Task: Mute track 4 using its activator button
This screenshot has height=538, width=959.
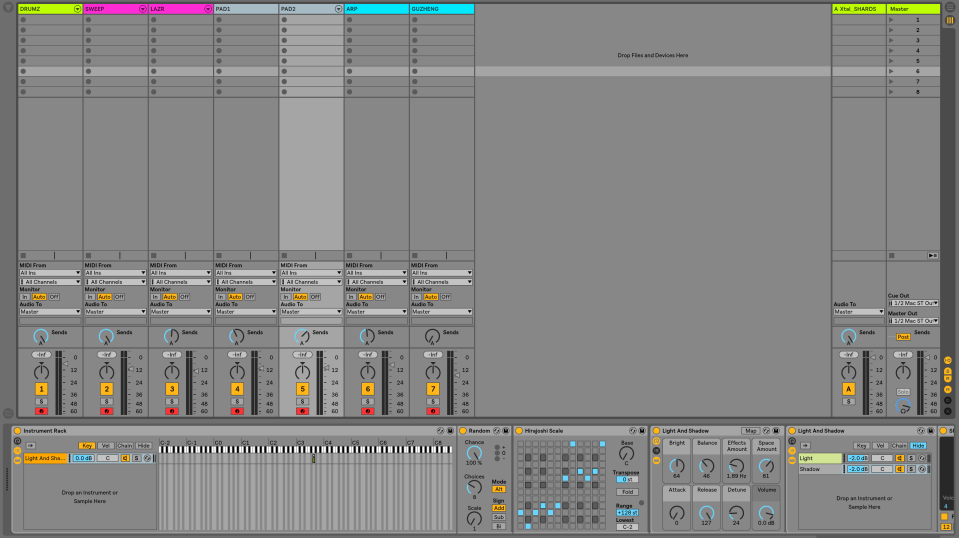Action: [237, 389]
